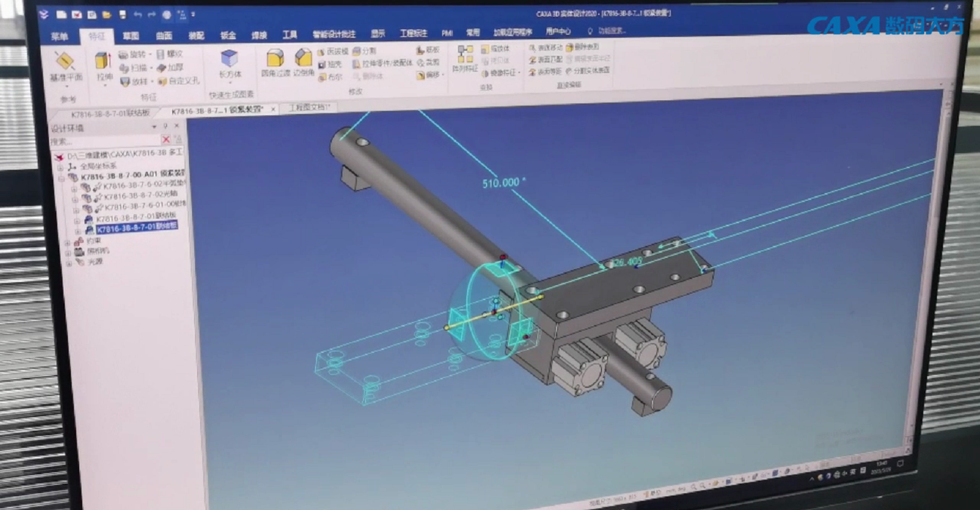Click the 26.409 dimension value
This screenshot has width=980, height=510.
pyautogui.click(x=627, y=262)
